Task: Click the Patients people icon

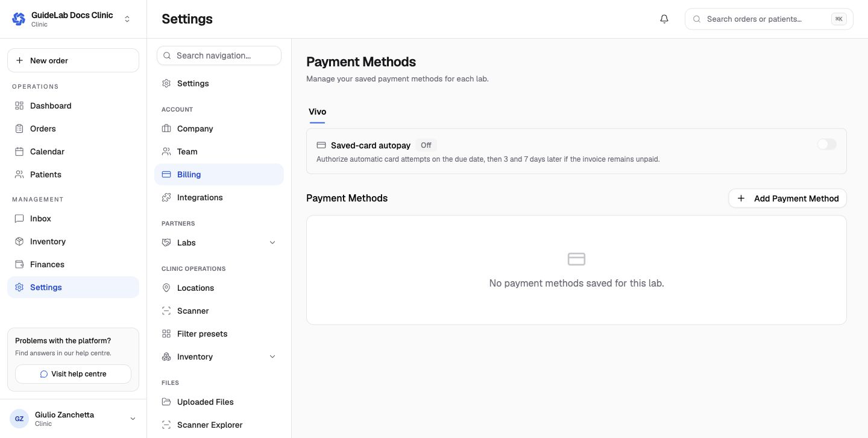Action: tap(19, 174)
